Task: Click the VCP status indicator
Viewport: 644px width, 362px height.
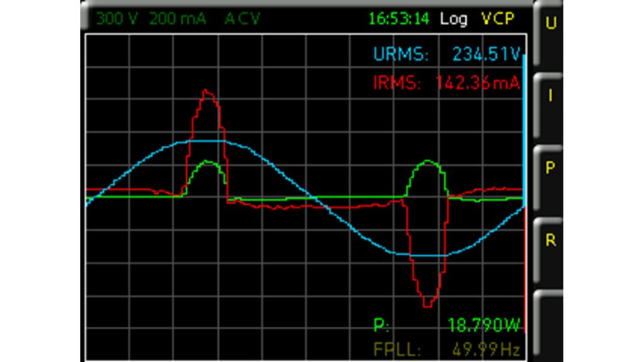Action: tap(498, 19)
